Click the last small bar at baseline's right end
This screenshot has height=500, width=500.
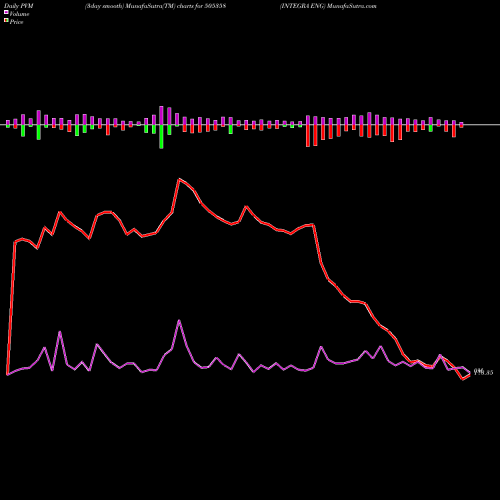point(461,125)
